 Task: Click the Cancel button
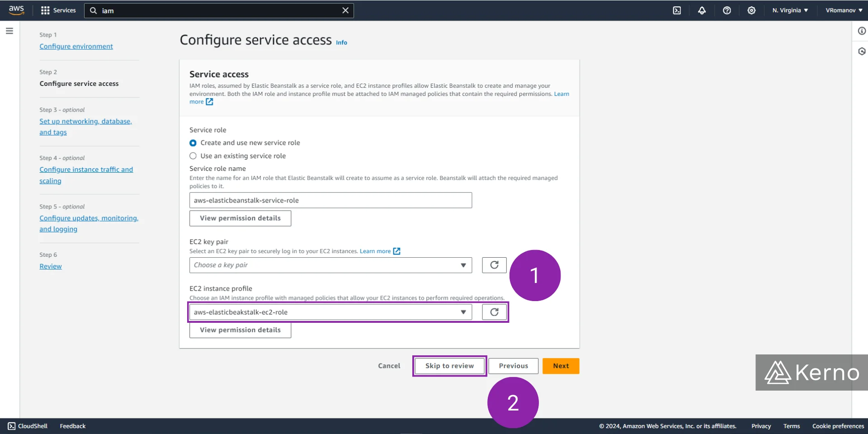389,366
